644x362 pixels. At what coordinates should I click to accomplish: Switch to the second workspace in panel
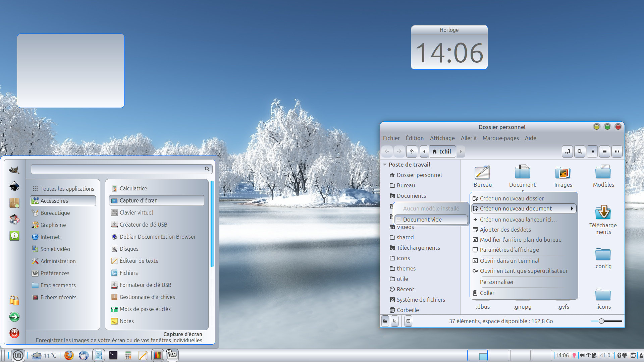click(x=499, y=355)
